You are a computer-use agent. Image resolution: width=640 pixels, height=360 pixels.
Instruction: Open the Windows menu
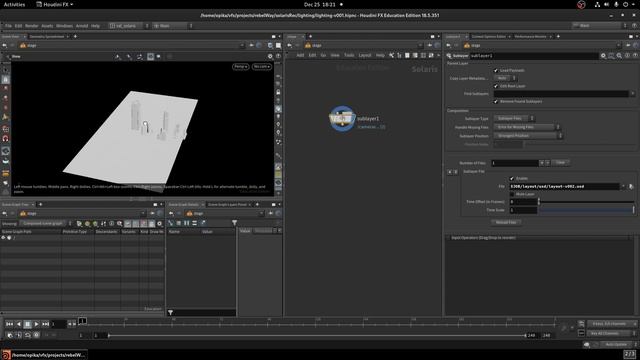(x=64, y=26)
